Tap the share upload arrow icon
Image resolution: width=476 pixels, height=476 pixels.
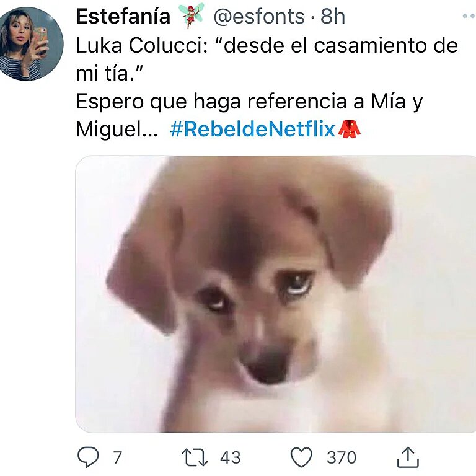pyautogui.click(x=408, y=457)
